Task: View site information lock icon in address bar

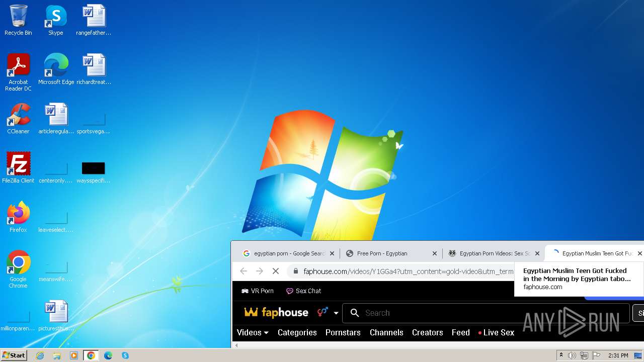Action: [296, 271]
